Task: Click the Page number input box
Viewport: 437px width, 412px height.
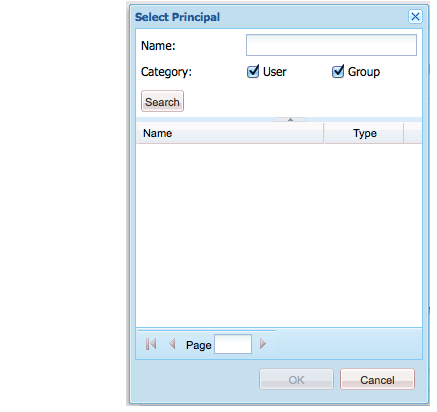Action: (x=233, y=344)
